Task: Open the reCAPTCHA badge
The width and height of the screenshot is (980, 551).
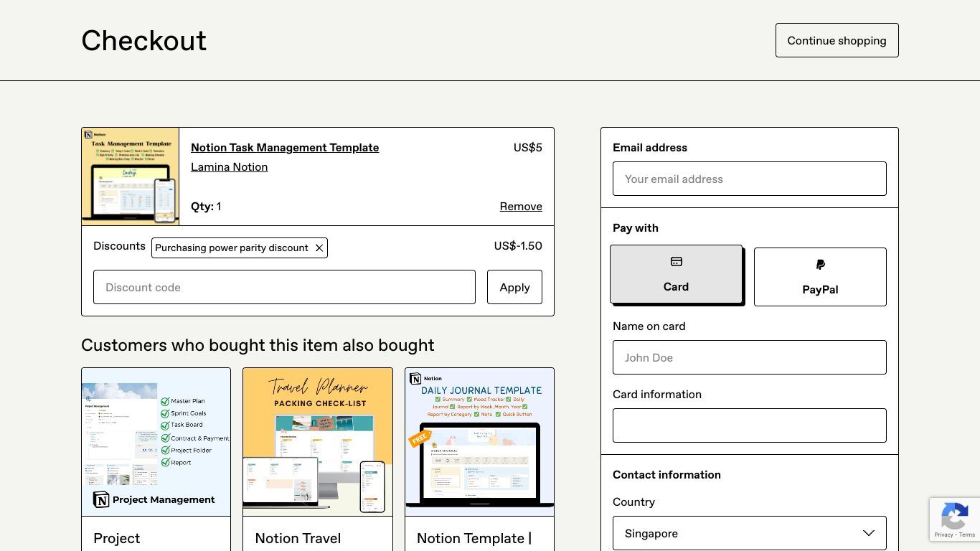Action: 955,519
